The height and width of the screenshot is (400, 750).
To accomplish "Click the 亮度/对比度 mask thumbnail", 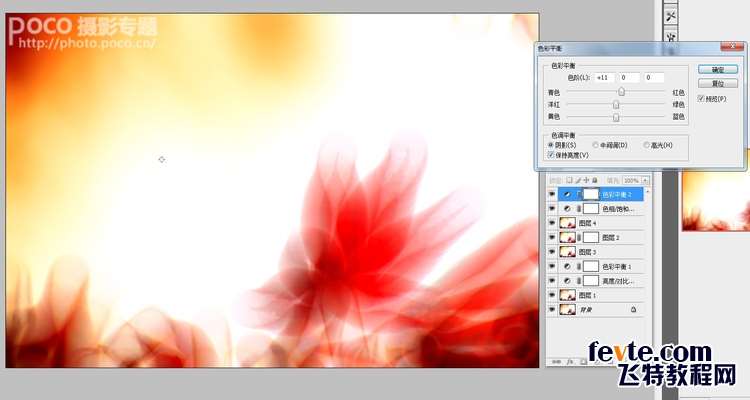I will 591,281.
